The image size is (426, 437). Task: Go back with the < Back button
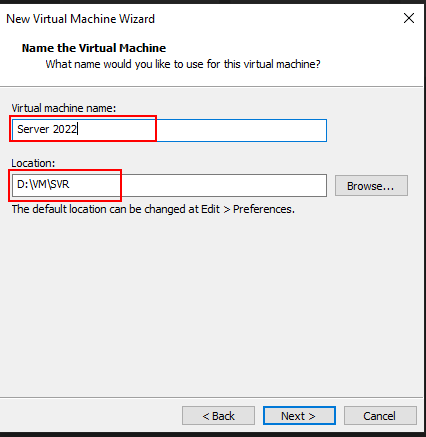pyautogui.click(x=218, y=416)
